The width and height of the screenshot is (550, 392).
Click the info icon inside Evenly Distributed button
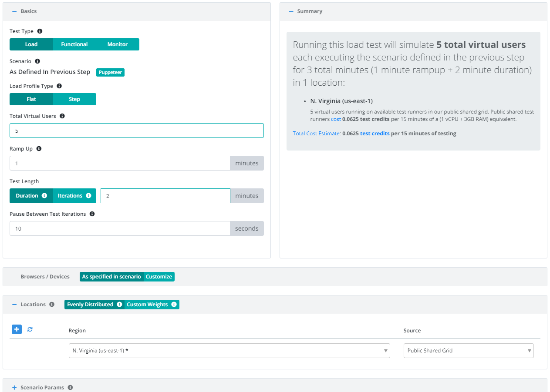click(119, 305)
